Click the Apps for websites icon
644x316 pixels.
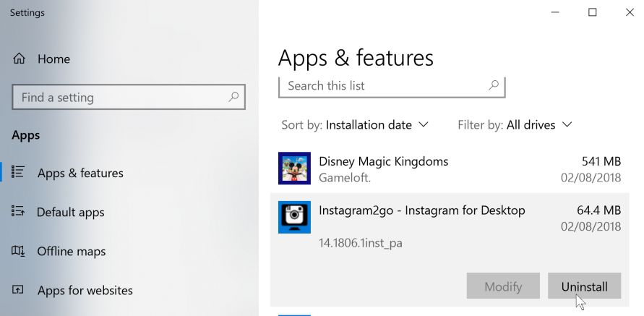click(19, 290)
